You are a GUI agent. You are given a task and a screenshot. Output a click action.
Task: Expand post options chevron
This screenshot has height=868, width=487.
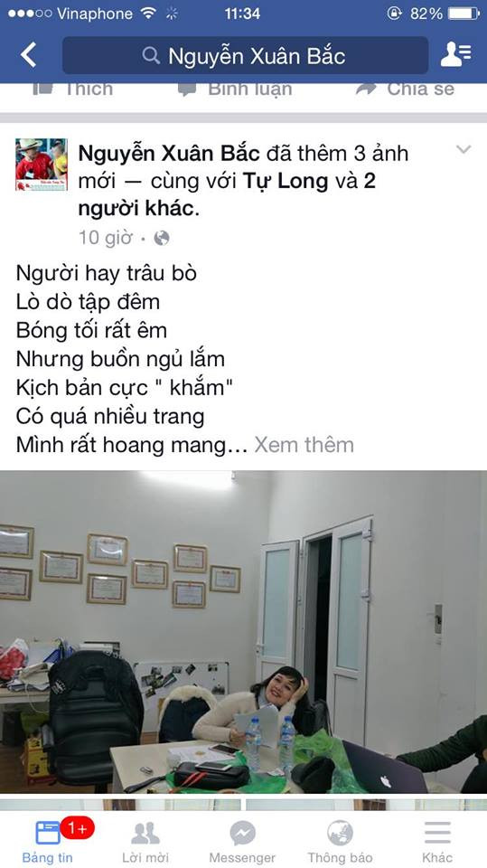(x=464, y=149)
